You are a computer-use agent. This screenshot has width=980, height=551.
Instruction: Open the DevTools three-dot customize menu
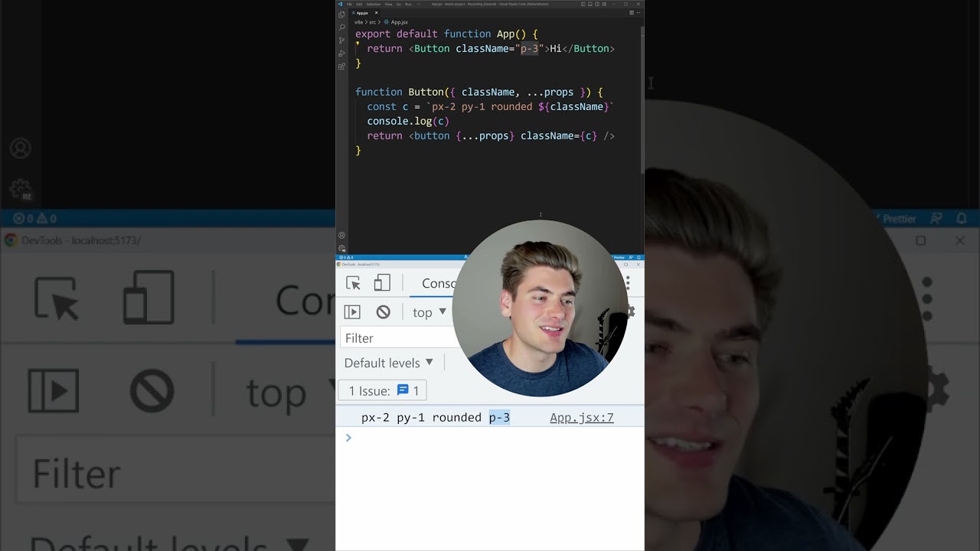tap(628, 283)
